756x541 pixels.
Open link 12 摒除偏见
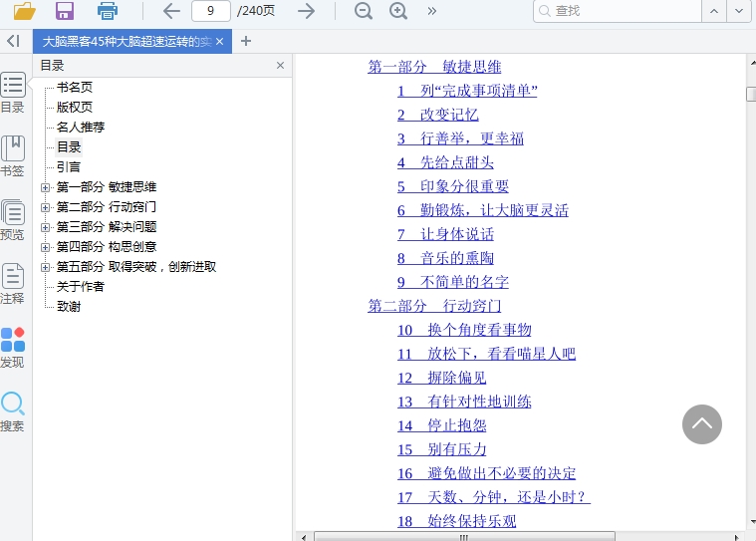coord(441,378)
